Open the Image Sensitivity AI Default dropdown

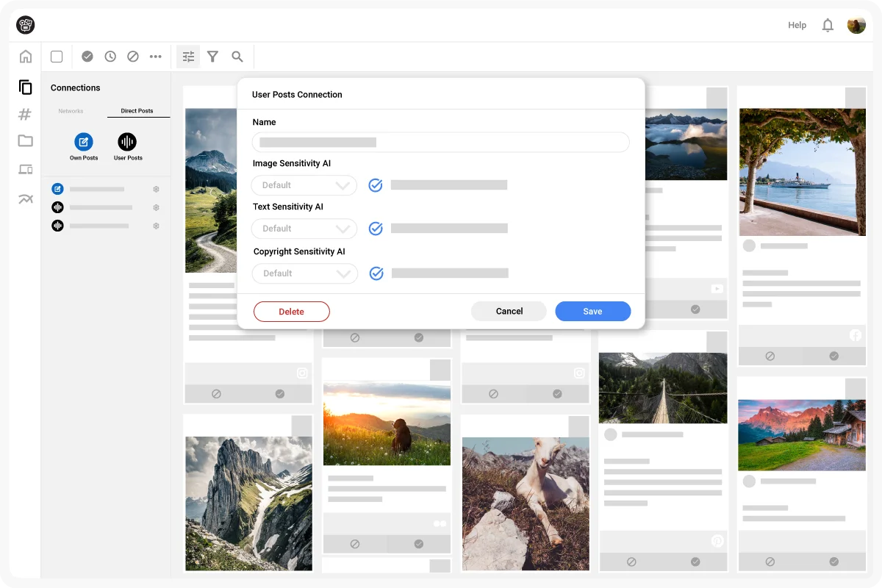(x=304, y=185)
